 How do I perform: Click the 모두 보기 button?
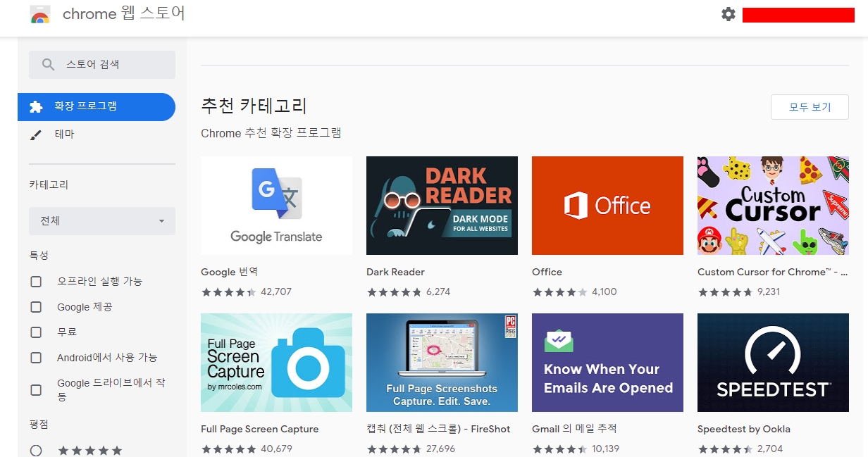pos(810,107)
